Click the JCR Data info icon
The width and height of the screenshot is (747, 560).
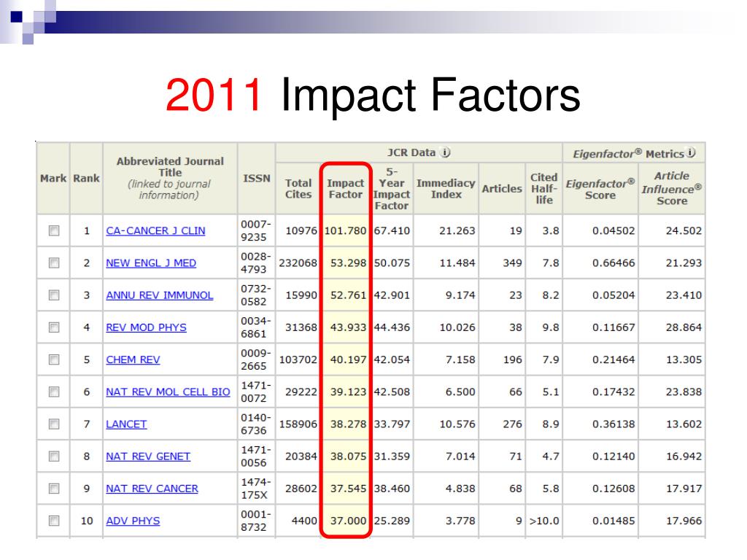click(446, 152)
